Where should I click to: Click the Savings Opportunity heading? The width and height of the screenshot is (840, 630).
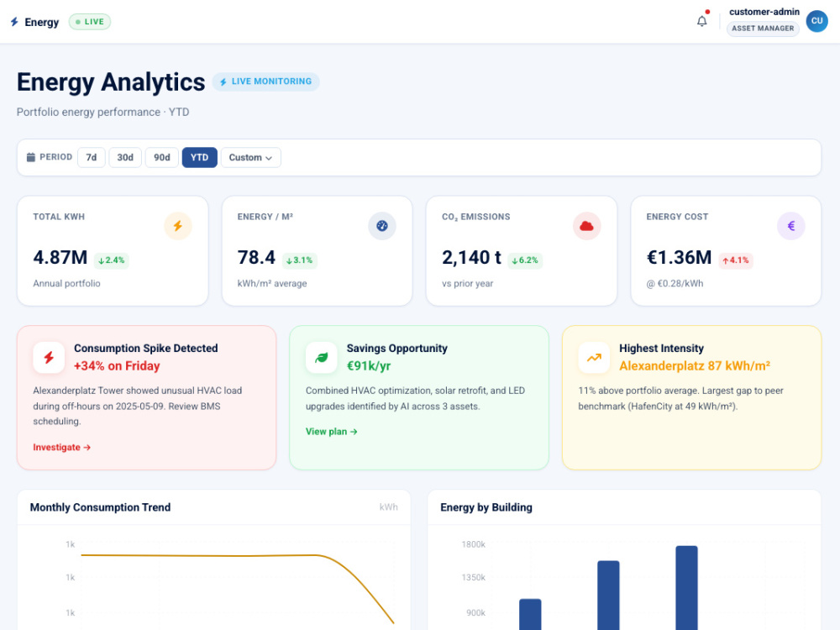click(x=397, y=349)
